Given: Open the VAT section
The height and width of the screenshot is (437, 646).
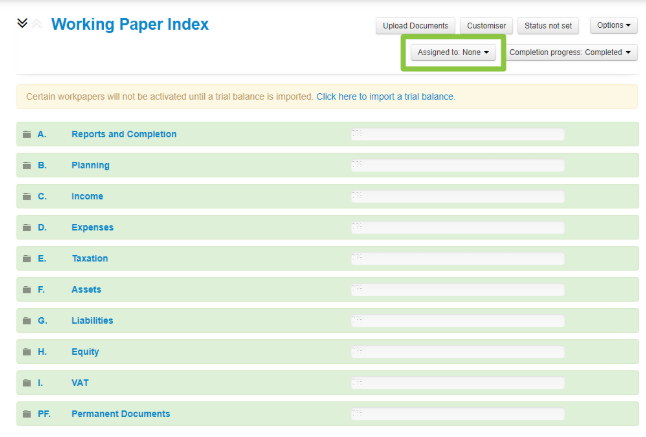Looking at the screenshot, I should (81, 383).
